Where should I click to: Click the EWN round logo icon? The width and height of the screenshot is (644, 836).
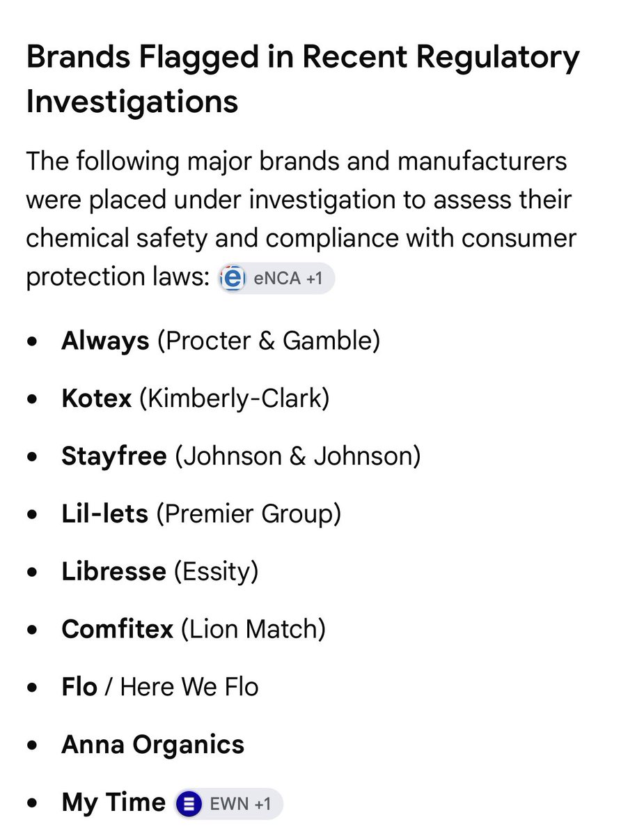[x=187, y=803]
